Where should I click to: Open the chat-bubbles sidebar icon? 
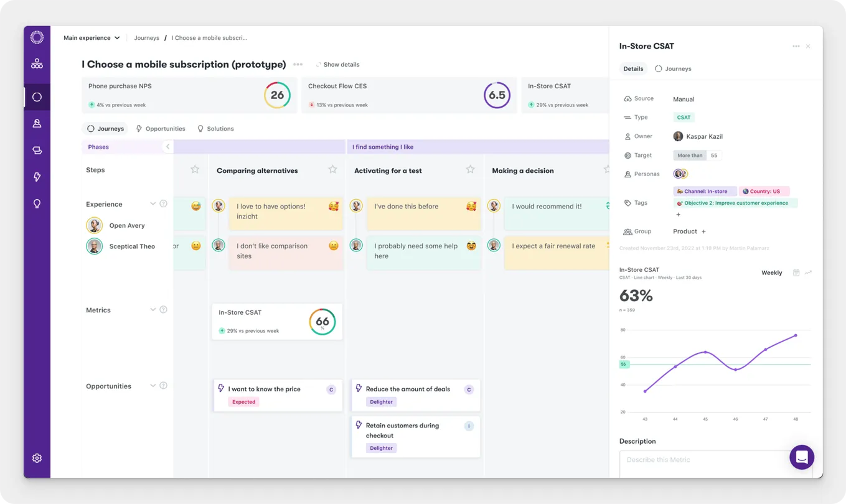coord(37,150)
